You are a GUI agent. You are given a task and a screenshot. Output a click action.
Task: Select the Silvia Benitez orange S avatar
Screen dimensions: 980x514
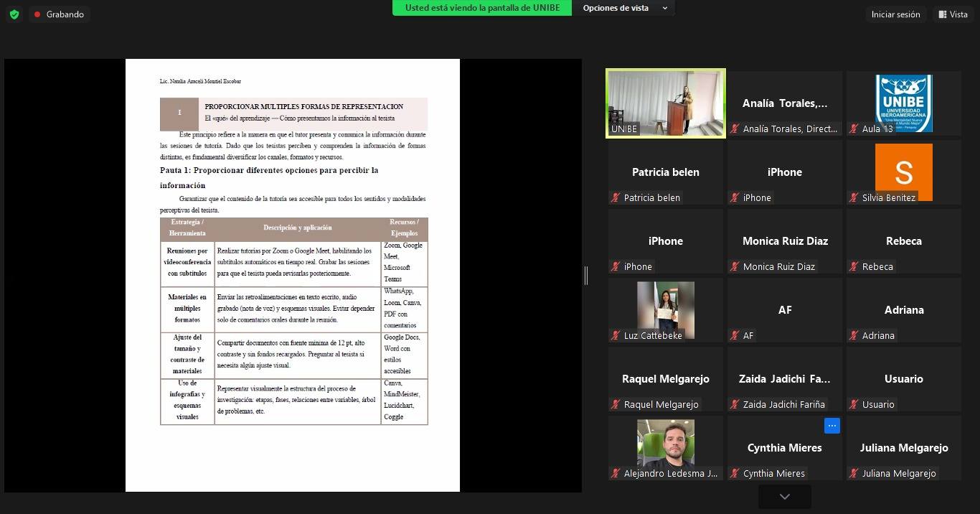click(x=904, y=172)
